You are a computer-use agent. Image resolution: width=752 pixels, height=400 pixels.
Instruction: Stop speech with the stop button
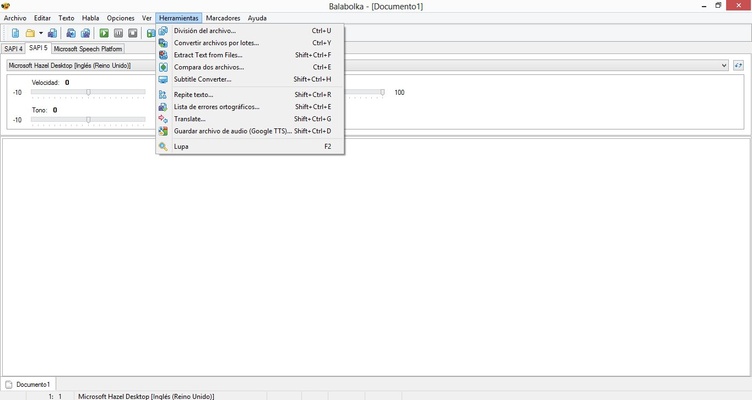[x=133, y=33]
